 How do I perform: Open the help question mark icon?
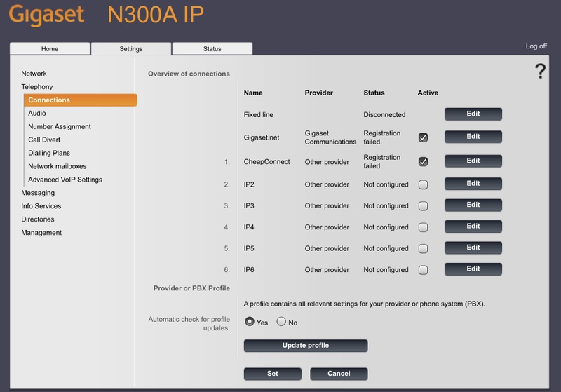pyautogui.click(x=540, y=71)
